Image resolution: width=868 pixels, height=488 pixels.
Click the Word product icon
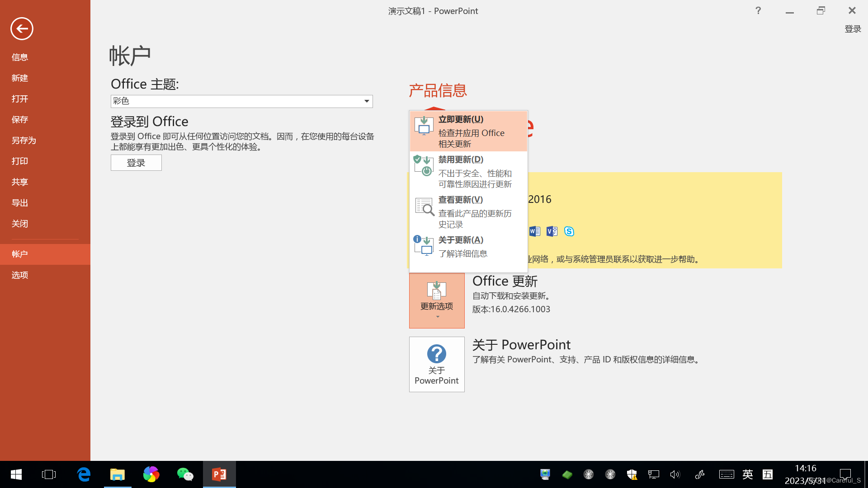(x=534, y=232)
